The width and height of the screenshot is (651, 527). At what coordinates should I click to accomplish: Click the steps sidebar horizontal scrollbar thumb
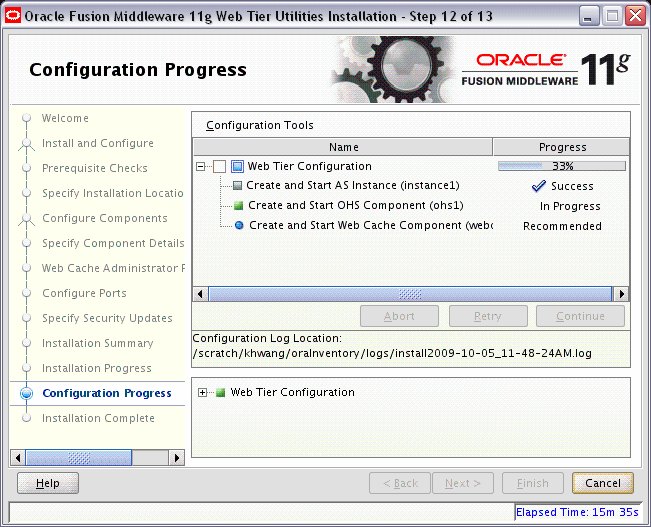[79, 458]
